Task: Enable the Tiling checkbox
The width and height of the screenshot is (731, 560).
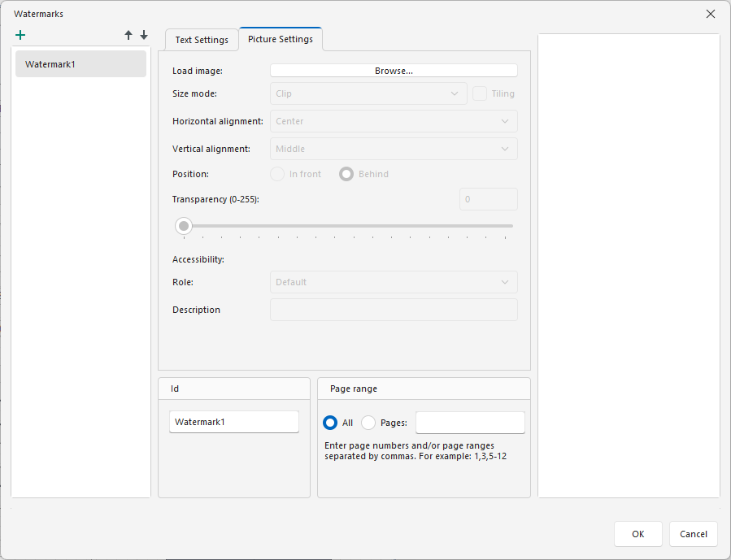Action: (479, 93)
